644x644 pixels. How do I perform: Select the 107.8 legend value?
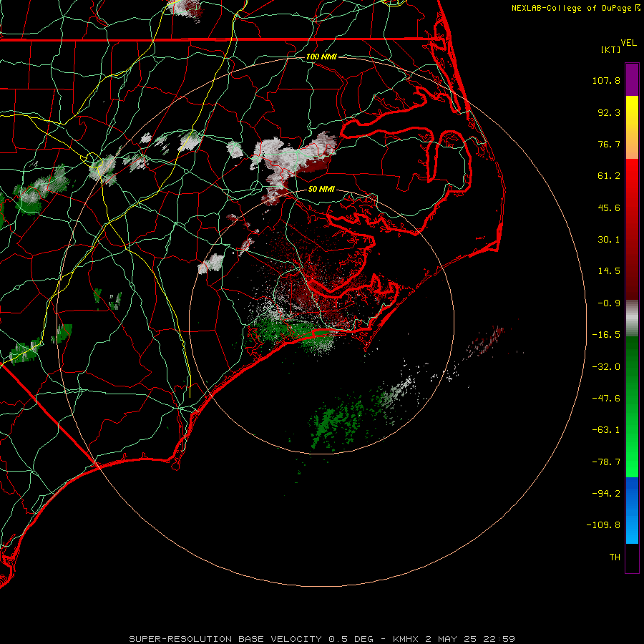[606, 80]
